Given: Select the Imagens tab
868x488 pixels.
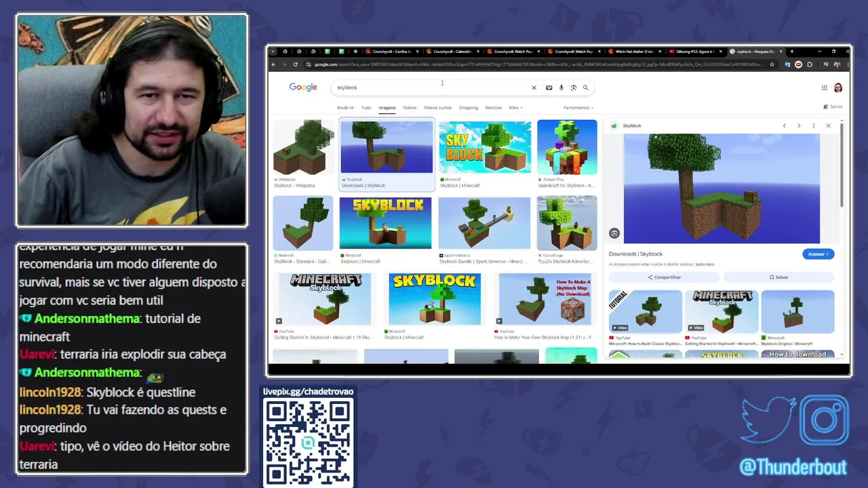Looking at the screenshot, I should 387,108.
